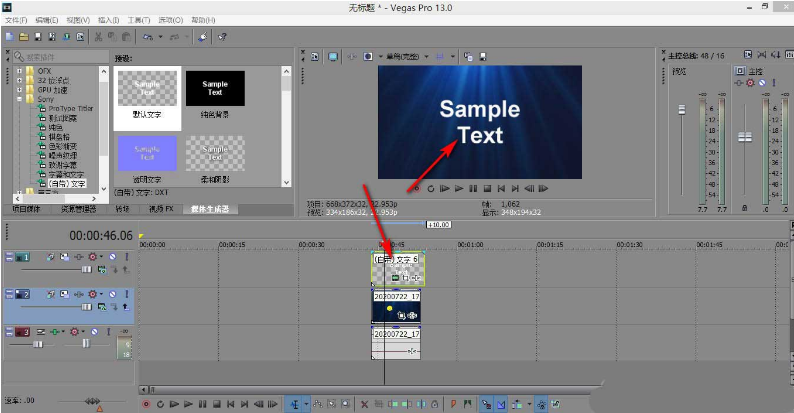Toggle mute on video track 1

112,257
